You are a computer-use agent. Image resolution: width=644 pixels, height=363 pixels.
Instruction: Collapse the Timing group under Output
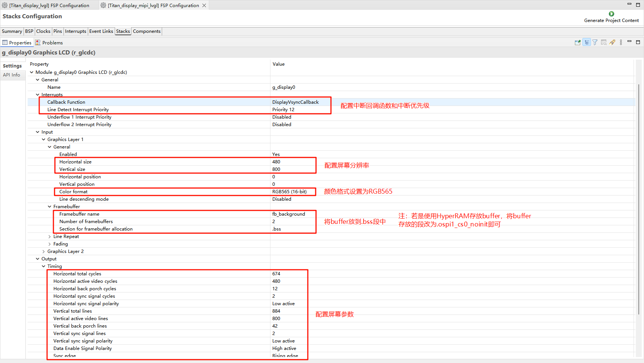point(43,266)
